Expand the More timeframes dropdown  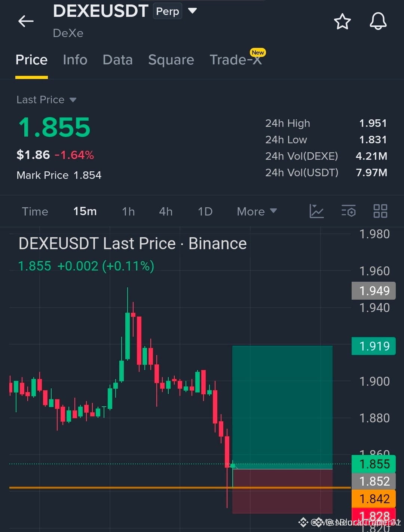pos(257,211)
